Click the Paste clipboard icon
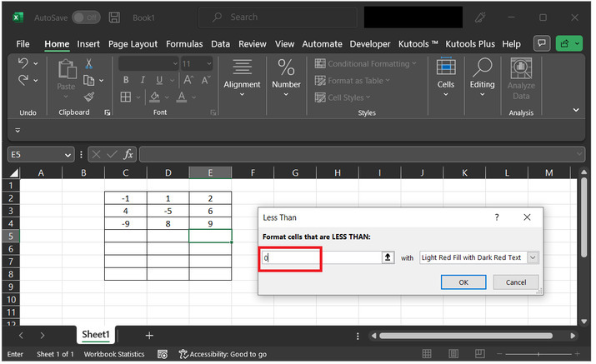596x364 pixels. pyautogui.click(x=67, y=69)
